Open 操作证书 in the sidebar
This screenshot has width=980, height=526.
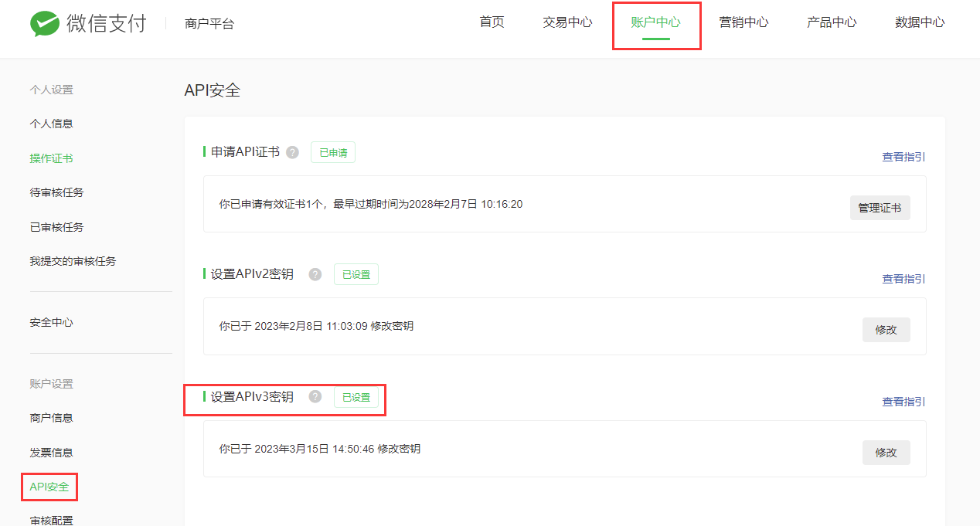(x=51, y=158)
